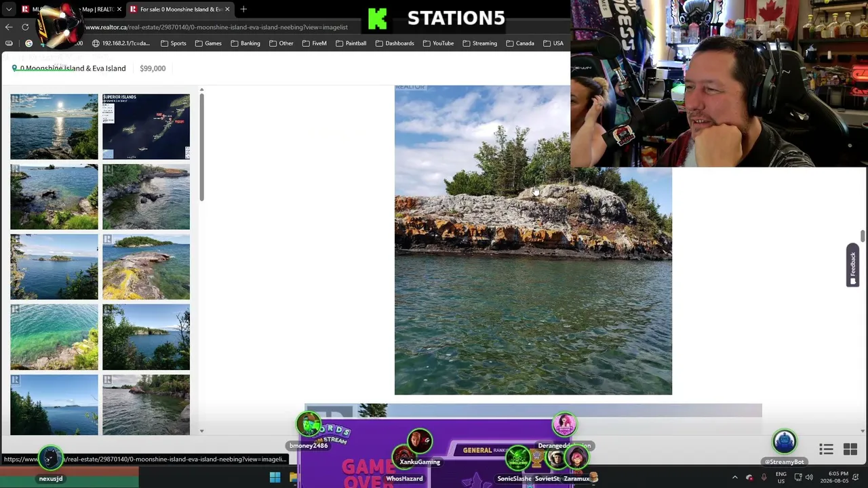The image size is (868, 488).
Task: Open the Other bookmarks folder
Action: pyautogui.click(x=281, y=43)
